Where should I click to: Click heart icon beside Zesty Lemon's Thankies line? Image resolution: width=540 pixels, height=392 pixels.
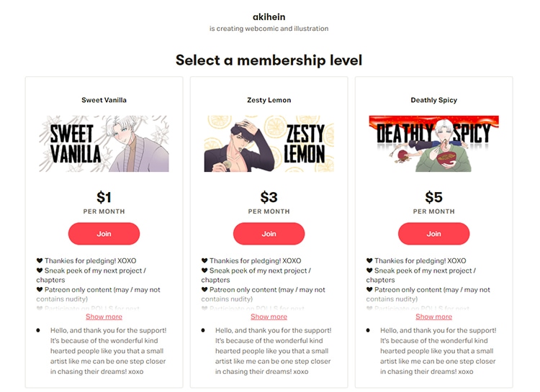(204, 261)
